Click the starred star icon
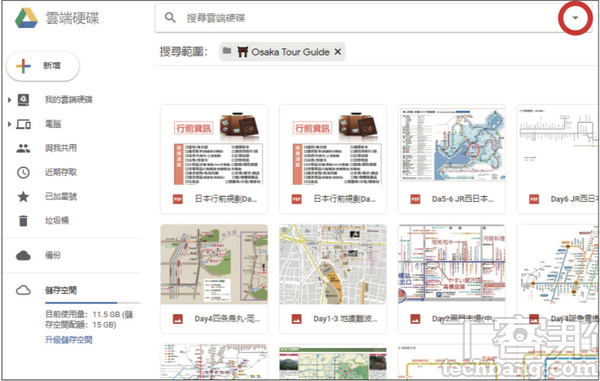The width and height of the screenshot is (600, 381). pos(23,197)
